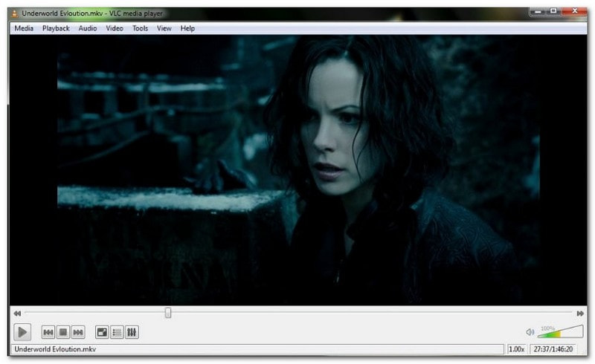Viewport: 595px width, 364px height.
Task: Open extended settings and effects
Action: 132,333
